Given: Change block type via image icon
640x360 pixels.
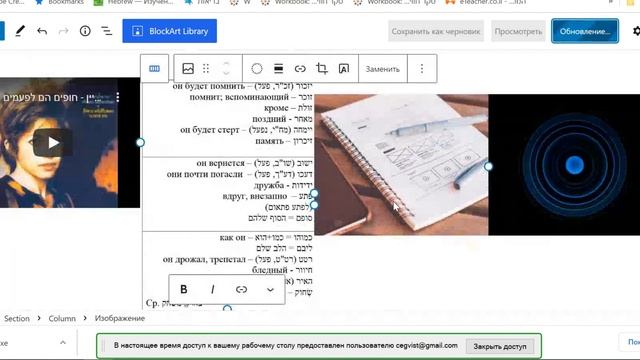Looking at the screenshot, I should [x=188, y=69].
